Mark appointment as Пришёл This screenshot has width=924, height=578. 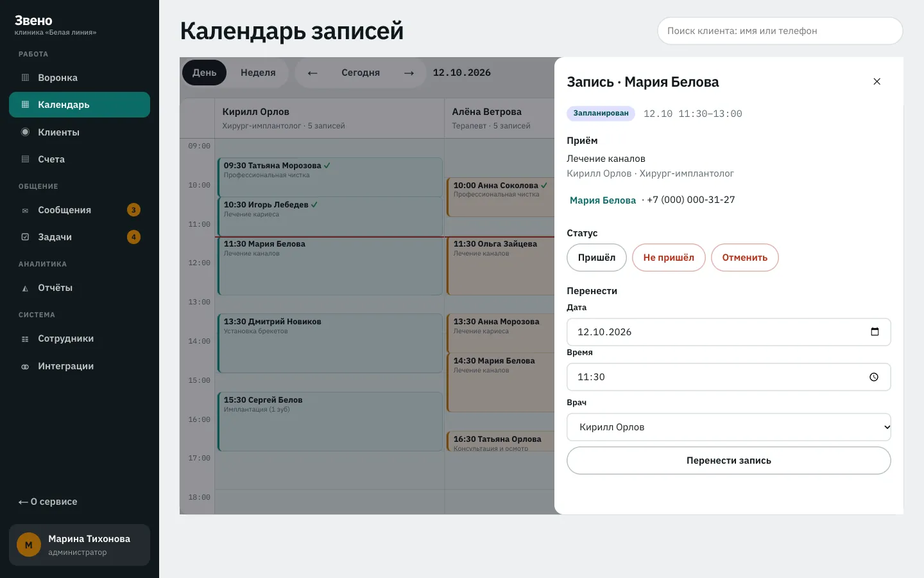click(597, 258)
